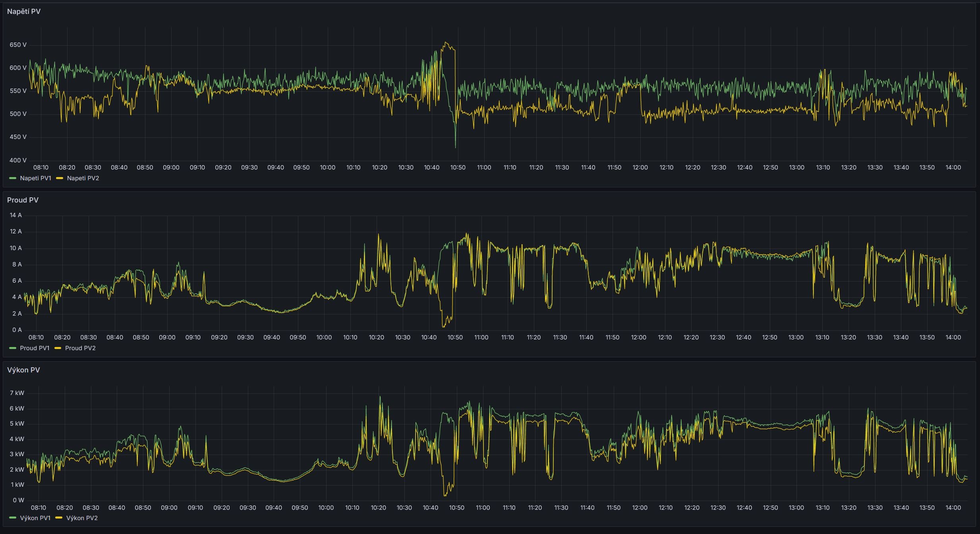The image size is (980, 534).
Task: Show only Výkon PV1 via legend
Action: point(35,518)
